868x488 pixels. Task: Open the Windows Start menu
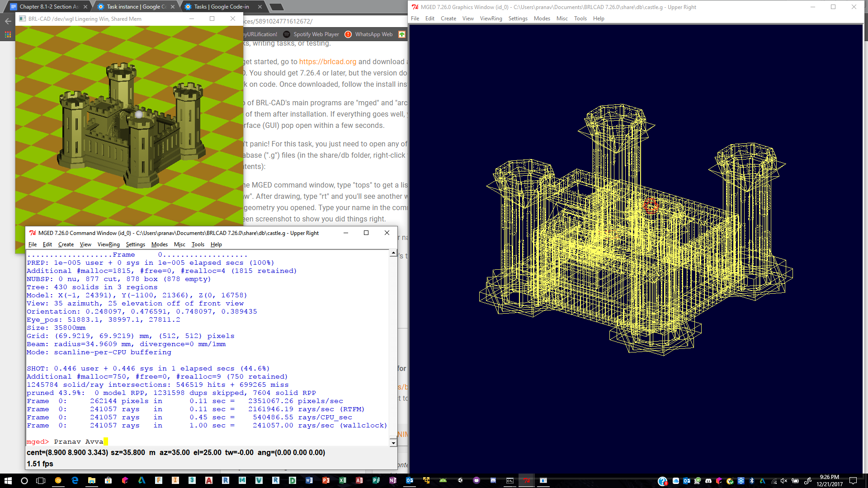coord(8,480)
